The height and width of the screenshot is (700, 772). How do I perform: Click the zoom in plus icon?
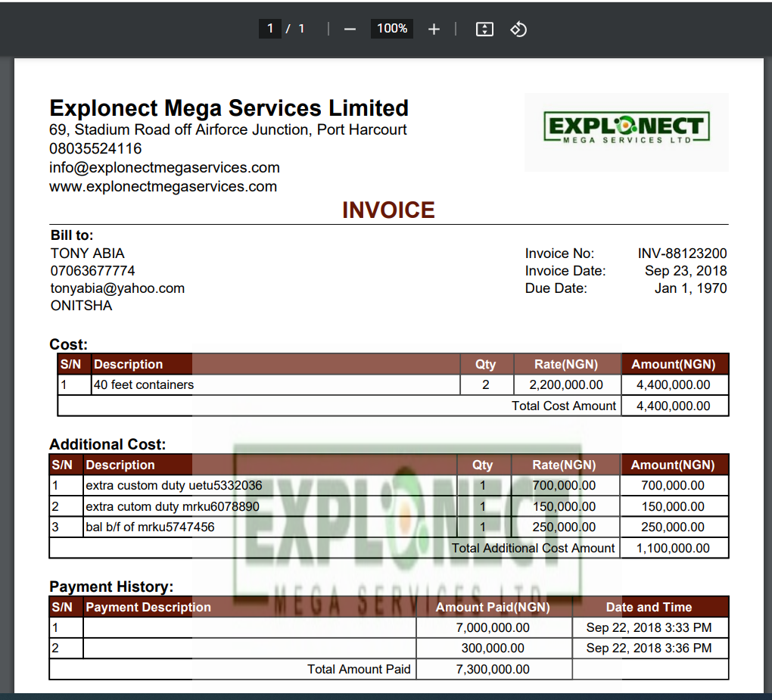tap(434, 29)
